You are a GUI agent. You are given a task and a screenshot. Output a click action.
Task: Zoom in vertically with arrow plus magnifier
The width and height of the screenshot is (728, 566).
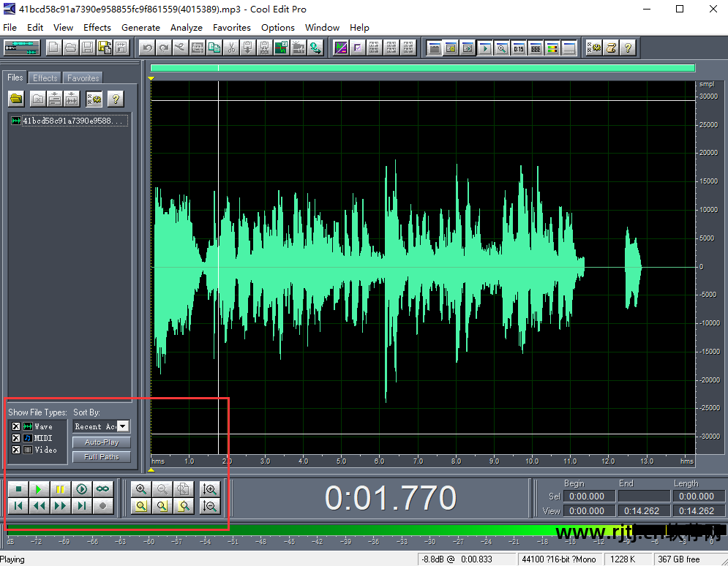(x=210, y=489)
